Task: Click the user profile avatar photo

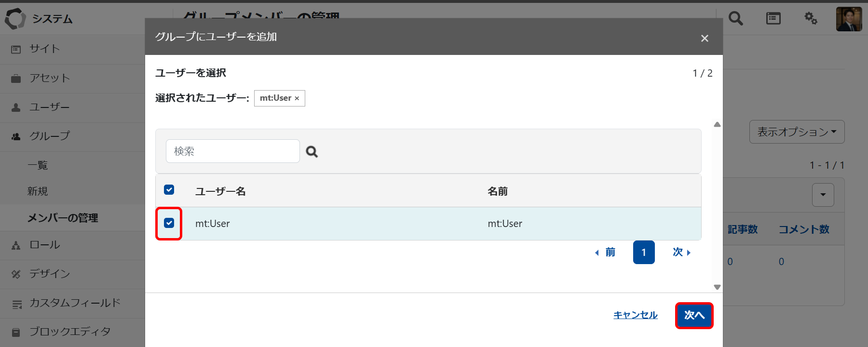Action: click(849, 19)
